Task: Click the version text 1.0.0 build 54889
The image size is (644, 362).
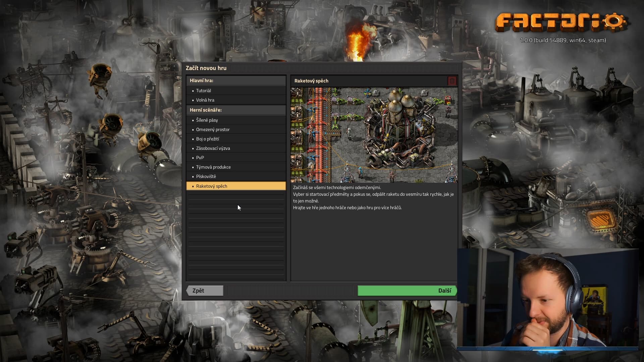Action: point(563,40)
